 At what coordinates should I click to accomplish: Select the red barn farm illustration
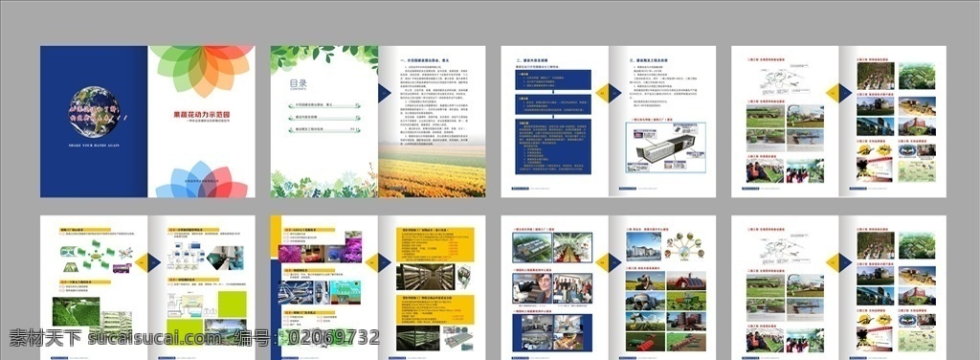click(x=686, y=280)
